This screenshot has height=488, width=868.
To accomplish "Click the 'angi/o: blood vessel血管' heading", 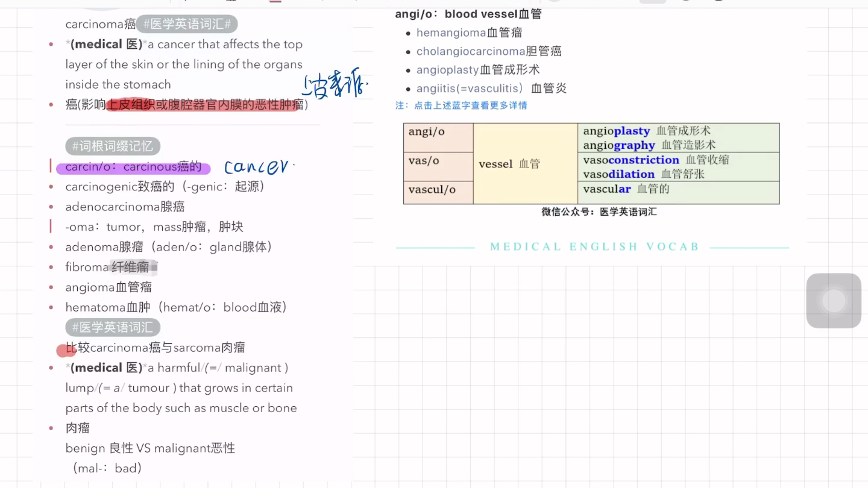I will tap(468, 14).
